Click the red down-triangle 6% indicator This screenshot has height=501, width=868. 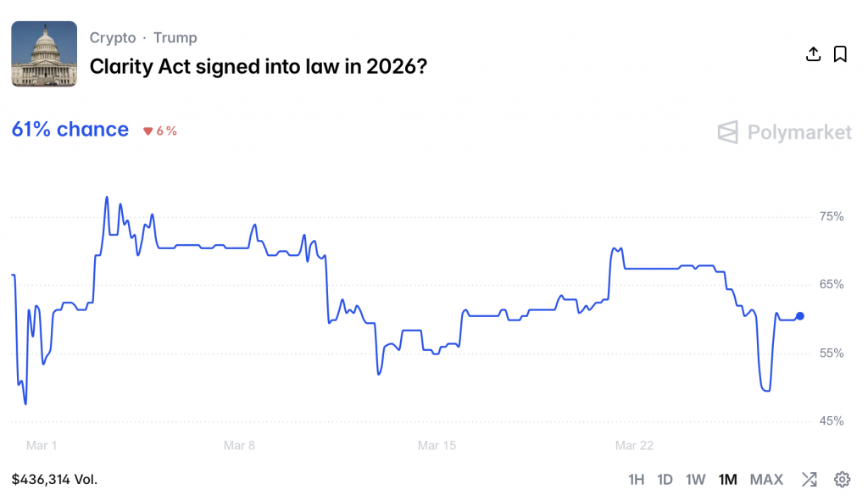coord(160,131)
